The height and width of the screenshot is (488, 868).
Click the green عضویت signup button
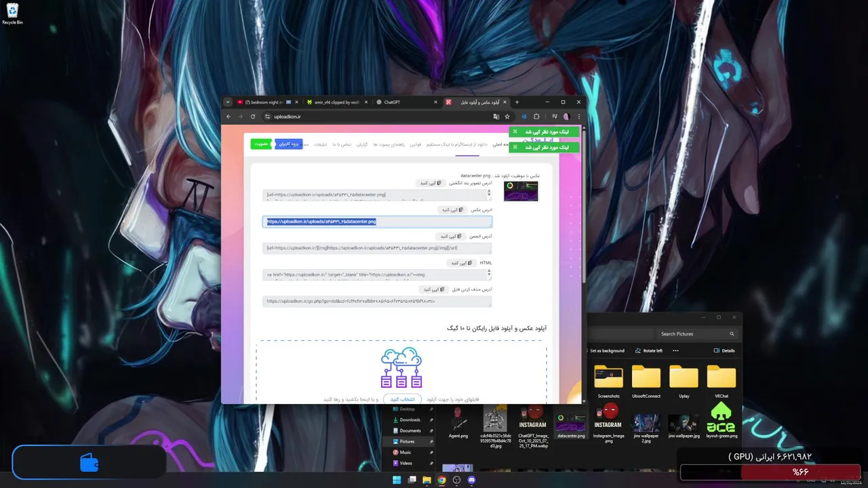click(262, 144)
